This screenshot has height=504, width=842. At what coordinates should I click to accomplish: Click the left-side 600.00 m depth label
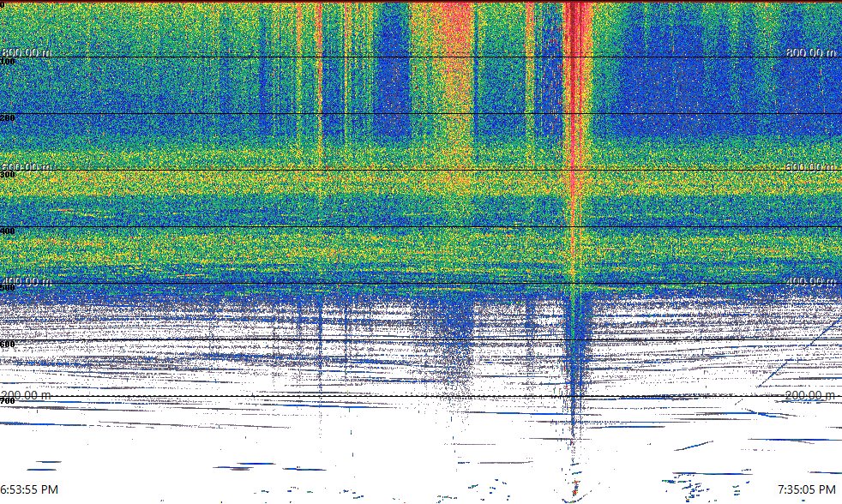tap(27, 167)
